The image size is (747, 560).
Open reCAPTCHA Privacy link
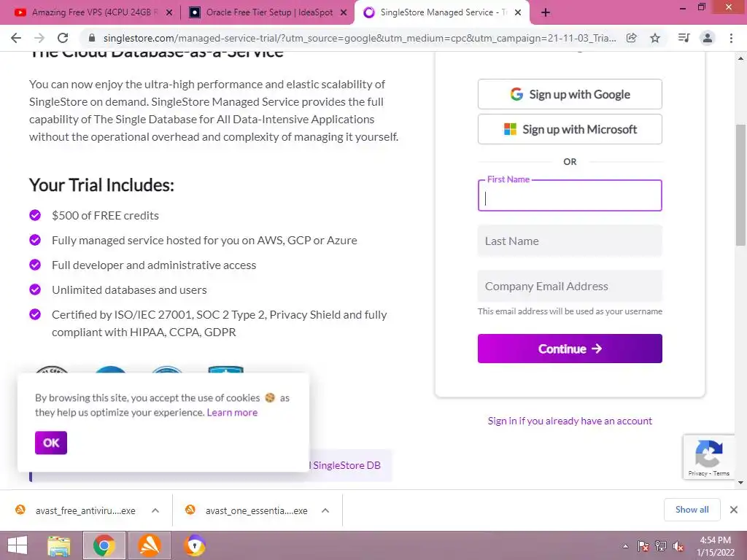point(697,473)
